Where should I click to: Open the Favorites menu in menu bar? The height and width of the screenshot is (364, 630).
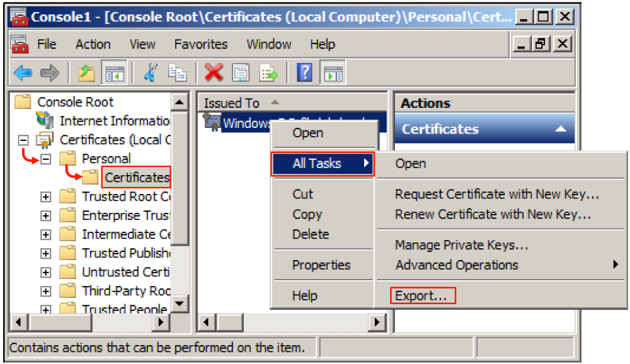click(x=201, y=44)
